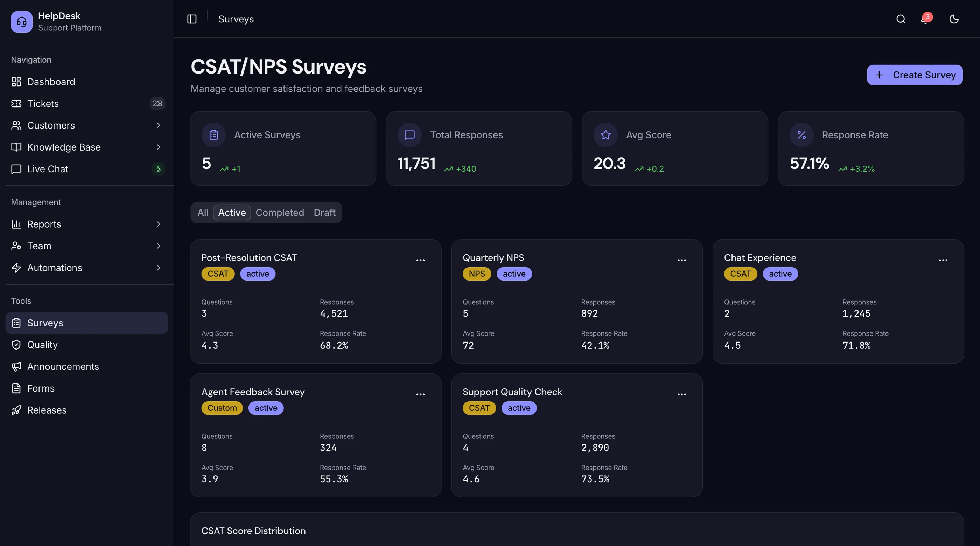Open more options on Chat Experience card
Screen dimensions: 980x546
943,260
